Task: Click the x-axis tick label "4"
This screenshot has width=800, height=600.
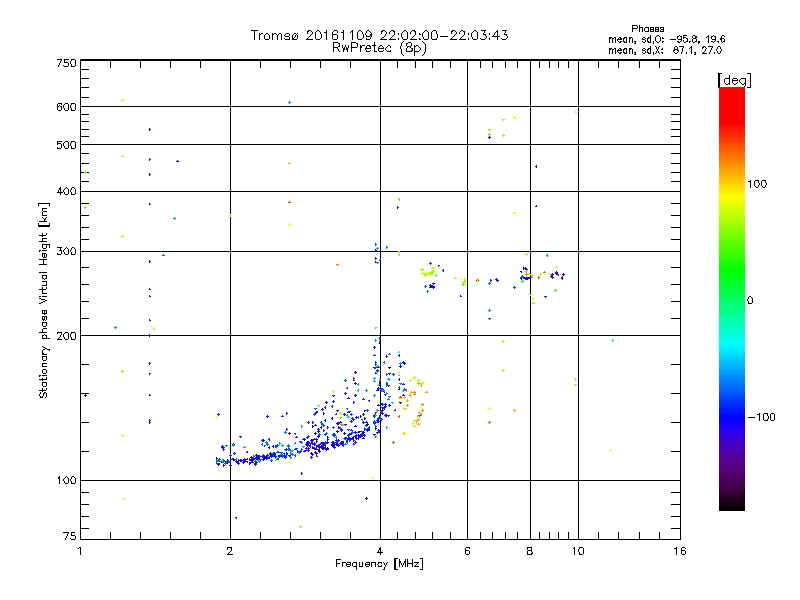Action: tap(380, 551)
